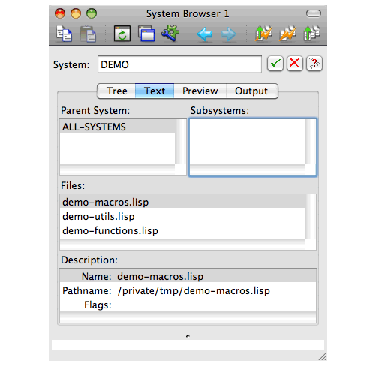This screenshot has width=377, height=368.
Task: Click the question mark history button
Action: coord(314,63)
